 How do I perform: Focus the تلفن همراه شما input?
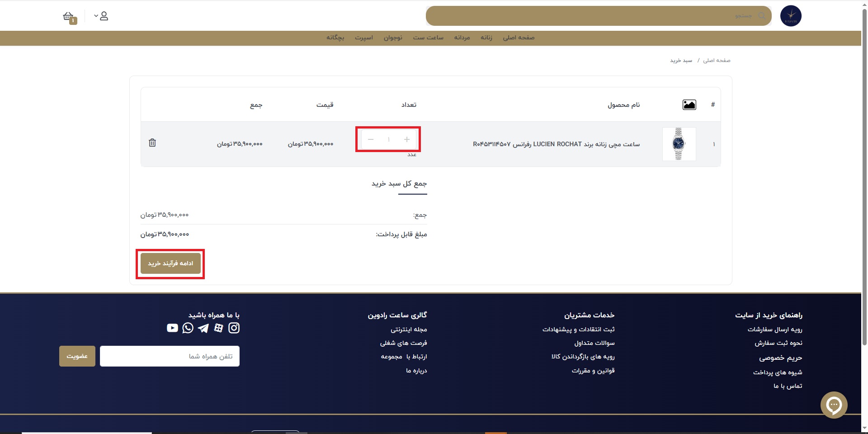(170, 356)
